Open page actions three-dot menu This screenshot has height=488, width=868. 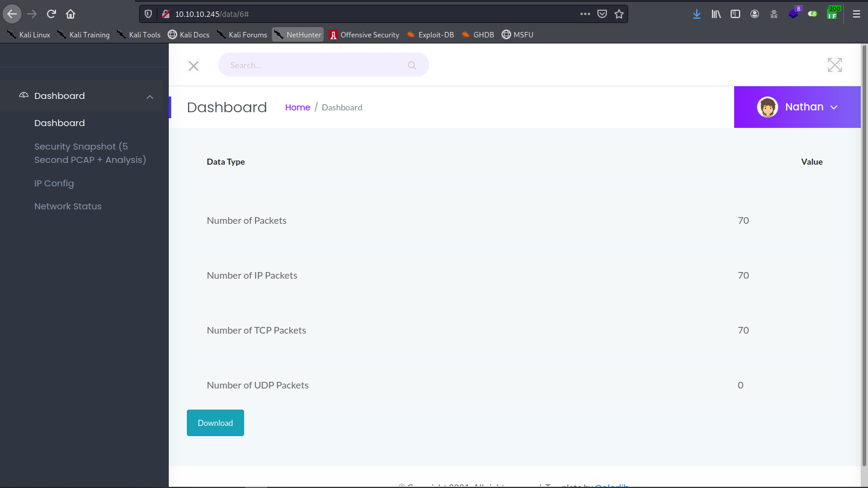[x=585, y=13]
